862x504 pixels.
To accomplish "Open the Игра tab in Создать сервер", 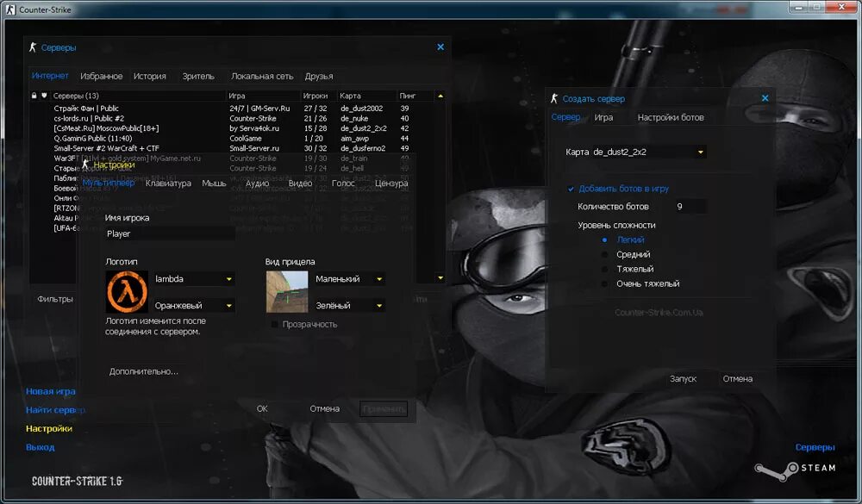I will pyautogui.click(x=603, y=118).
